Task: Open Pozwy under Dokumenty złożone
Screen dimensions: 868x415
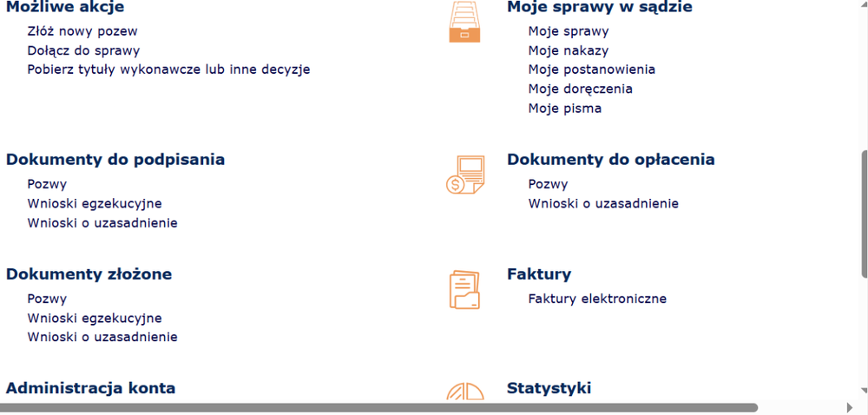Action: click(x=47, y=300)
